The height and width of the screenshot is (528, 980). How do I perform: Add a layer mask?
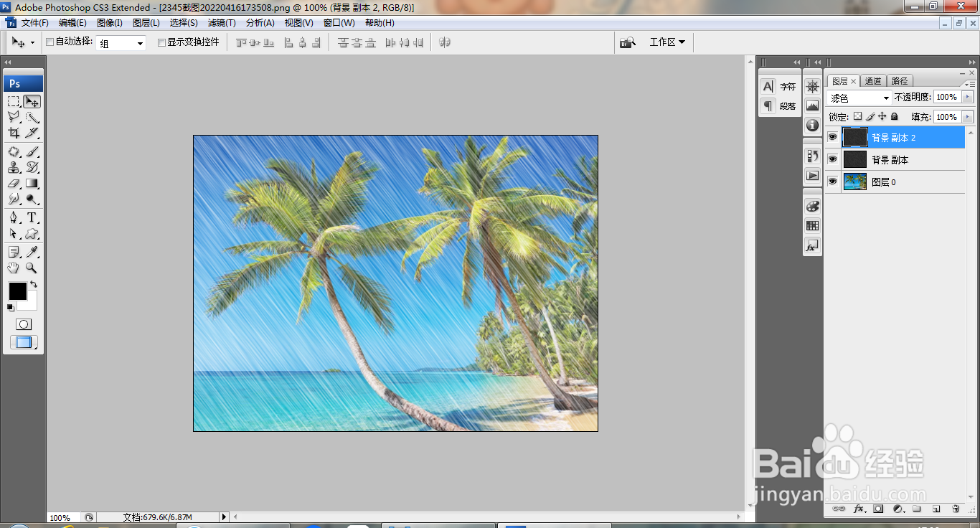coord(878,509)
